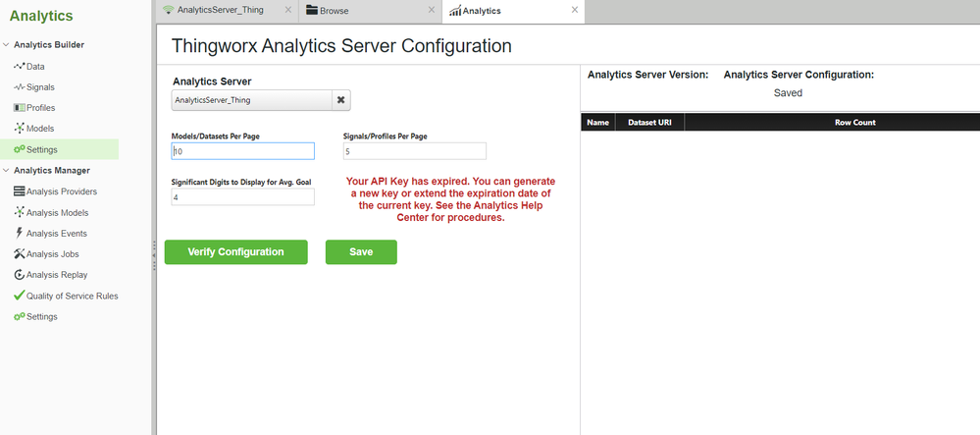
Task: Click the Quality of Service checkmark icon
Action: [x=19, y=295]
